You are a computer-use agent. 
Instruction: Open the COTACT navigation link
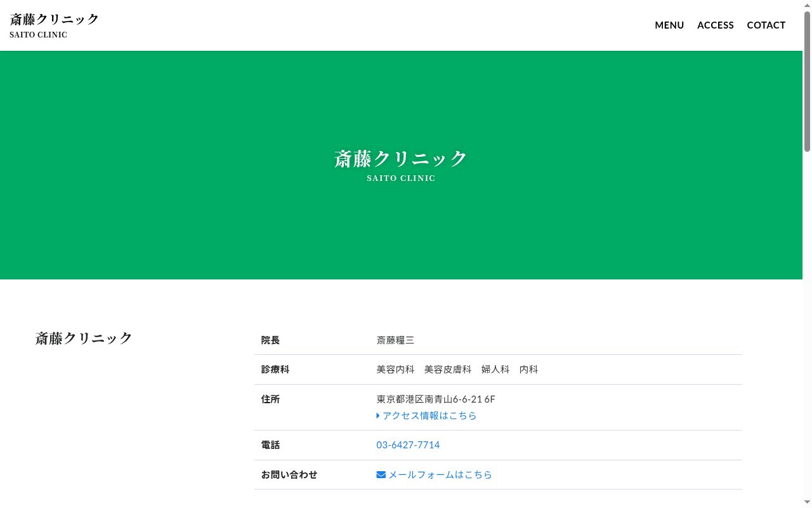pos(766,25)
